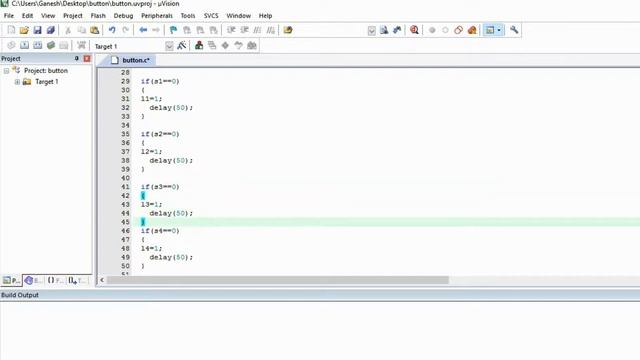Navigate forwards with the right arrow icon
Viewport: 640px width, 360px height.
pos(156,30)
